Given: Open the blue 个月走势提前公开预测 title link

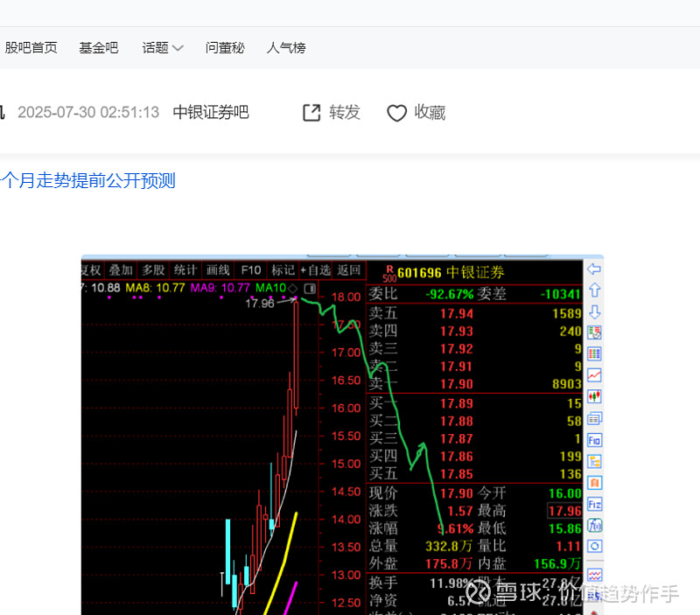Looking at the screenshot, I should [x=87, y=181].
